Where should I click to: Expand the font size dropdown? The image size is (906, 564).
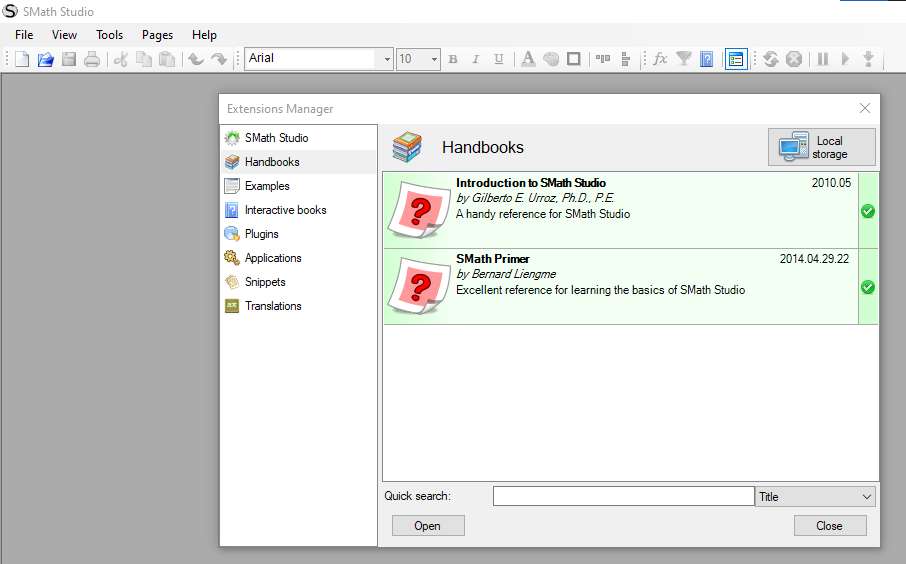(x=434, y=59)
